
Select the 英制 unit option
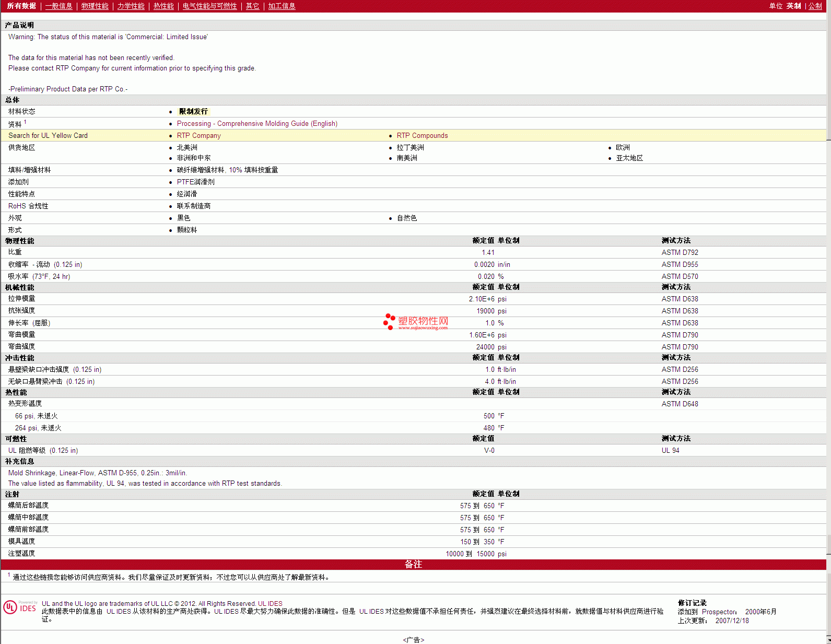tap(793, 6)
